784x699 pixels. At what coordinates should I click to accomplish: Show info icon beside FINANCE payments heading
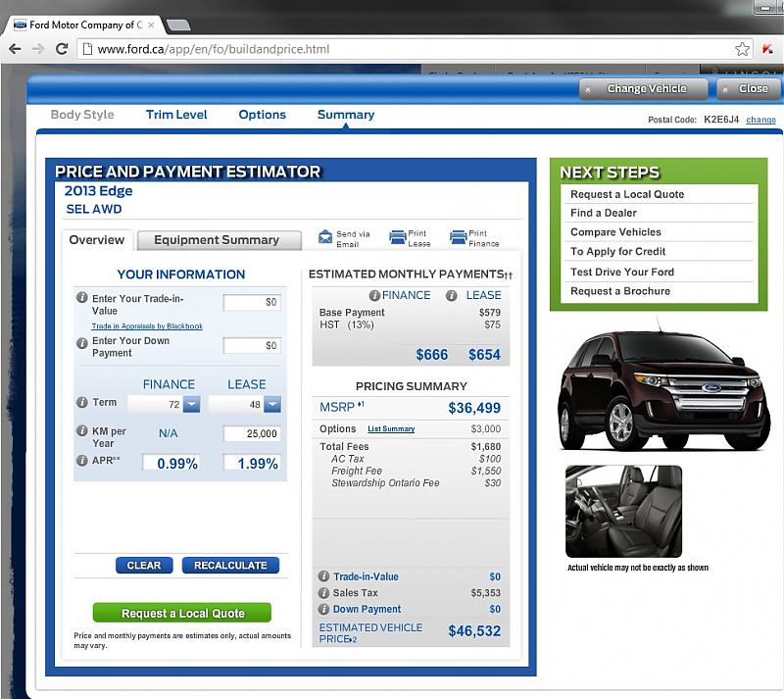374,296
